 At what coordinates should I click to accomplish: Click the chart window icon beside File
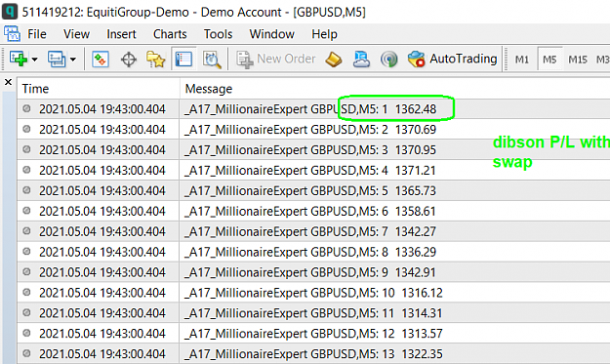12,34
